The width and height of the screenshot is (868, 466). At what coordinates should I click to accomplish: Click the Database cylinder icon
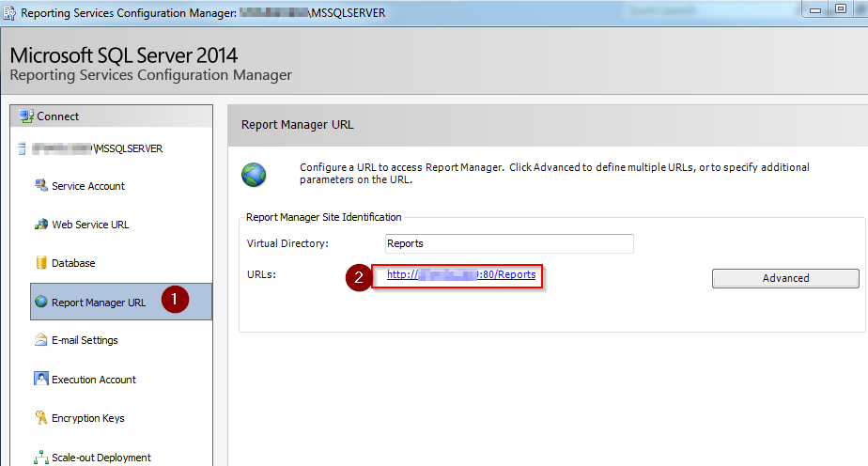pos(41,262)
